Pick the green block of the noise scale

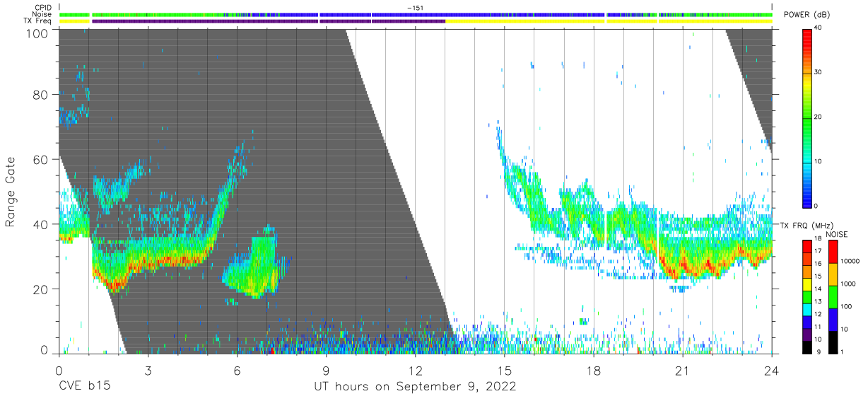click(x=832, y=296)
